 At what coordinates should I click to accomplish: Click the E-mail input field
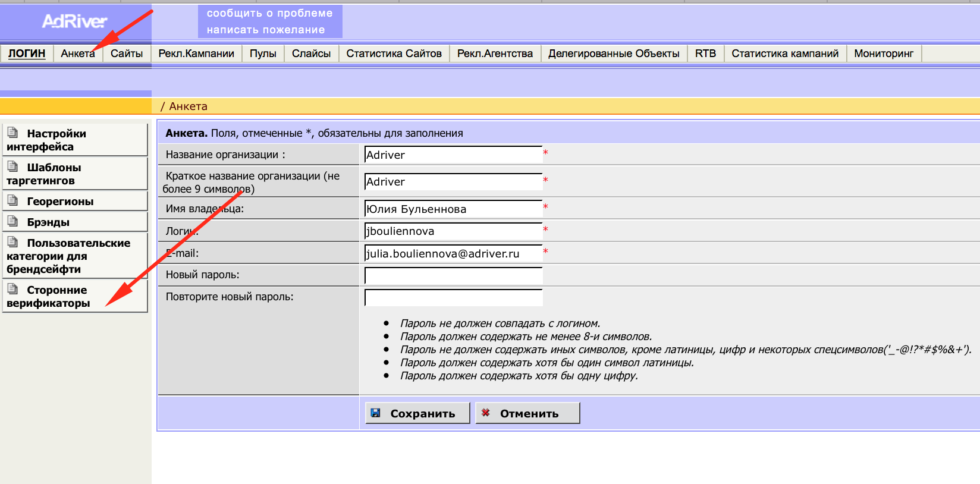pos(453,253)
